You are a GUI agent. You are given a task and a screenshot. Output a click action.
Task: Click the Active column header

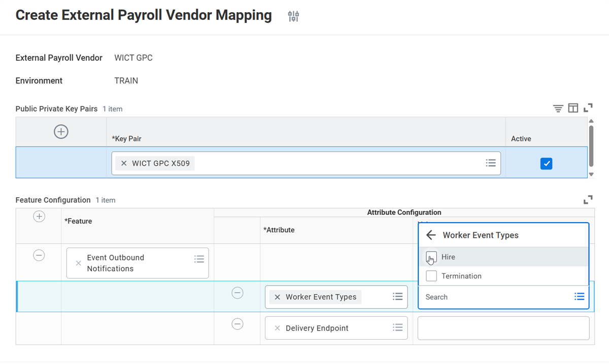tap(521, 138)
